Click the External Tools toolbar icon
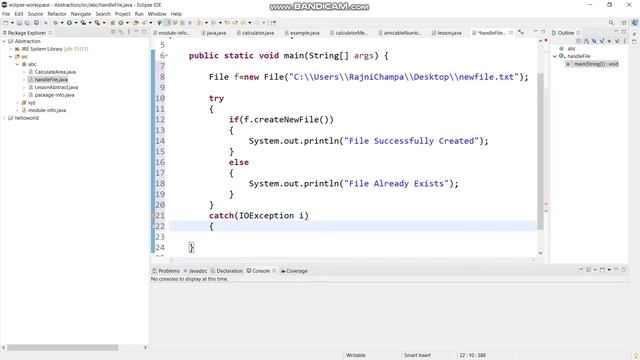Image resolution: width=640 pixels, height=360 pixels. [x=97, y=23]
